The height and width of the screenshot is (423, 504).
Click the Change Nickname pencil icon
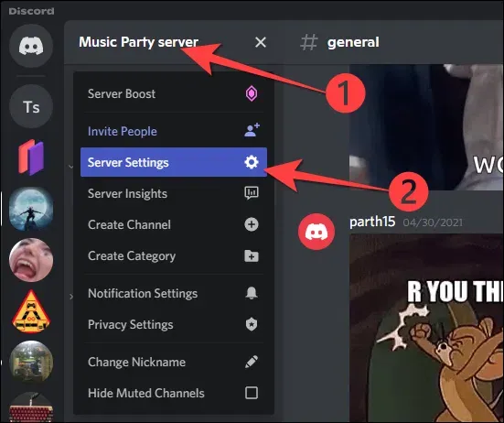point(252,362)
